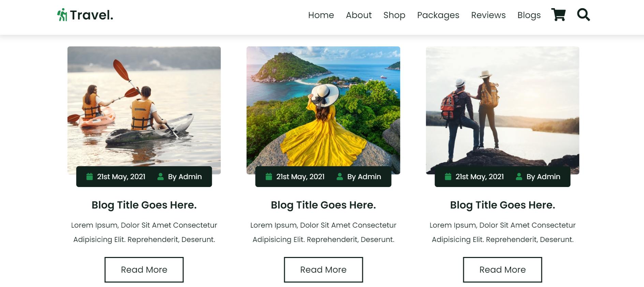The height and width of the screenshot is (287, 644).
Task: Click the admin person icon on the rightmost card
Action: (519, 177)
